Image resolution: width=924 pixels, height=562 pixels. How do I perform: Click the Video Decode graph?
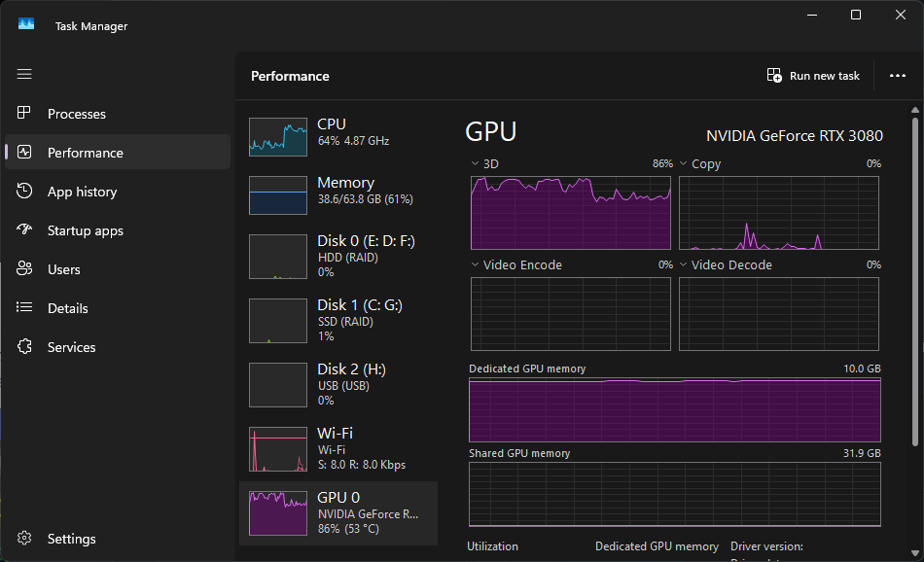[x=778, y=314]
